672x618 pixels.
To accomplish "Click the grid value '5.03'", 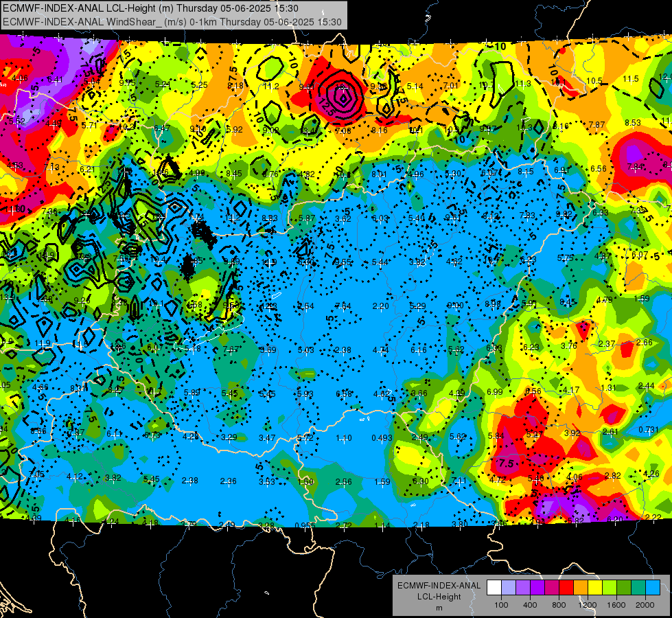I will [306, 350].
